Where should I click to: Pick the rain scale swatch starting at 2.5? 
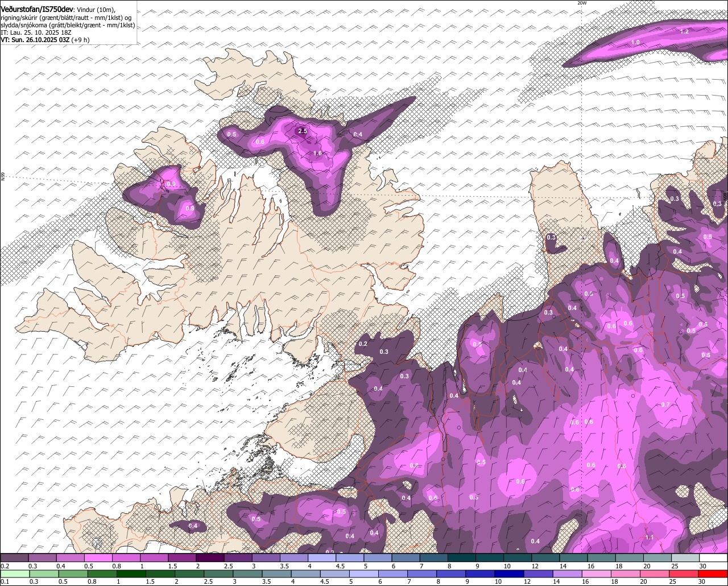pyautogui.click(x=220, y=574)
